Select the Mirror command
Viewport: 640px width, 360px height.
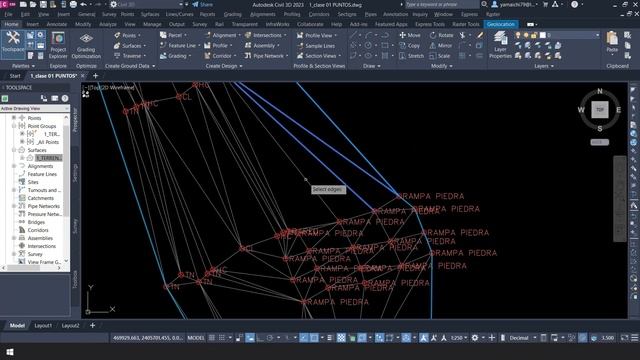point(441,46)
